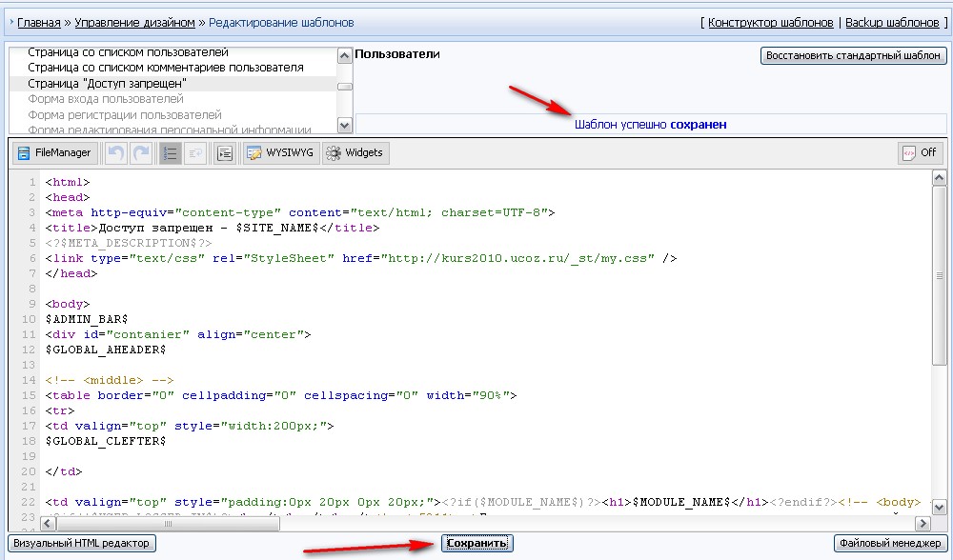Click the <body> code line 9

coord(68,304)
